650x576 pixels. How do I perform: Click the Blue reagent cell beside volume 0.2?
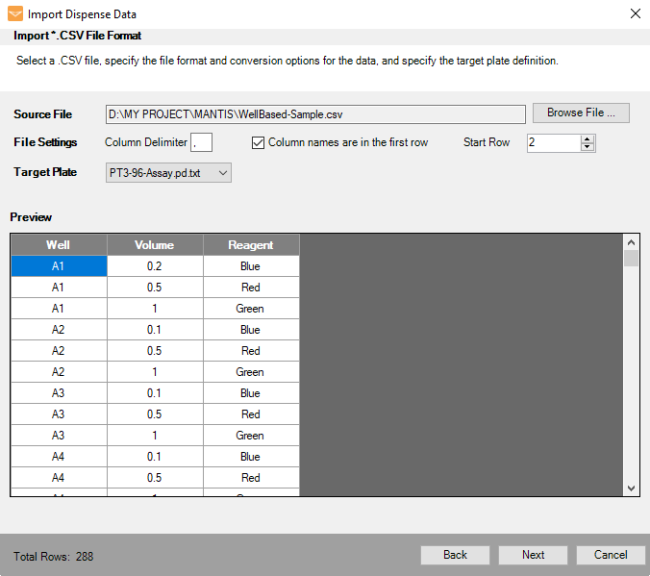[x=251, y=266]
